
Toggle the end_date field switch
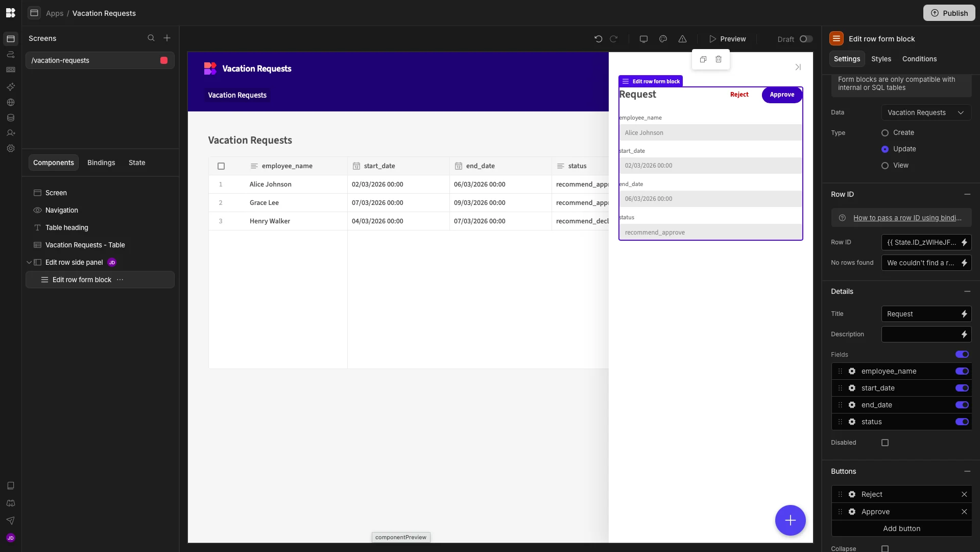(962, 405)
